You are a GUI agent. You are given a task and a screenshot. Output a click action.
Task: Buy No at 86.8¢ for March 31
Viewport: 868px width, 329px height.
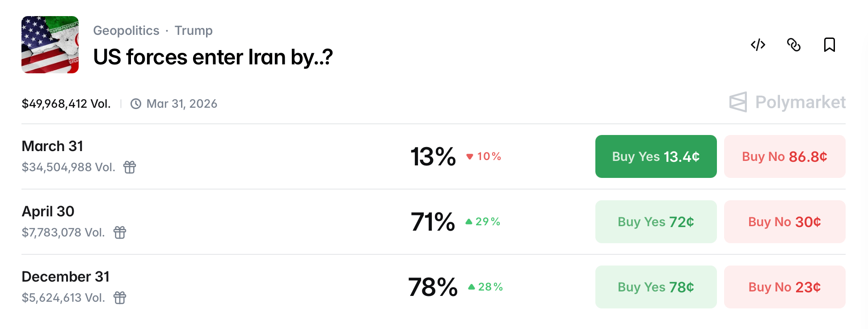[x=784, y=156]
